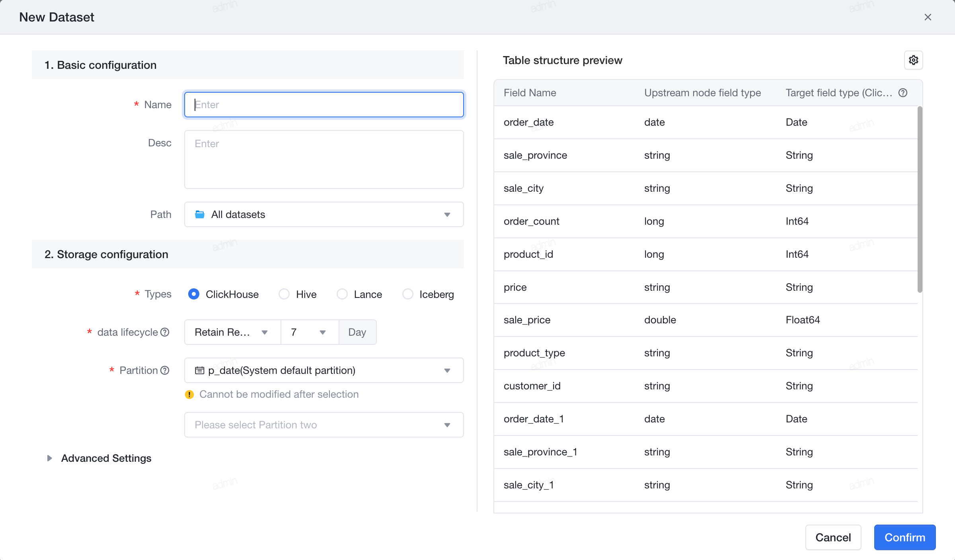
Task: Click the Confirm button
Action: pos(905,537)
